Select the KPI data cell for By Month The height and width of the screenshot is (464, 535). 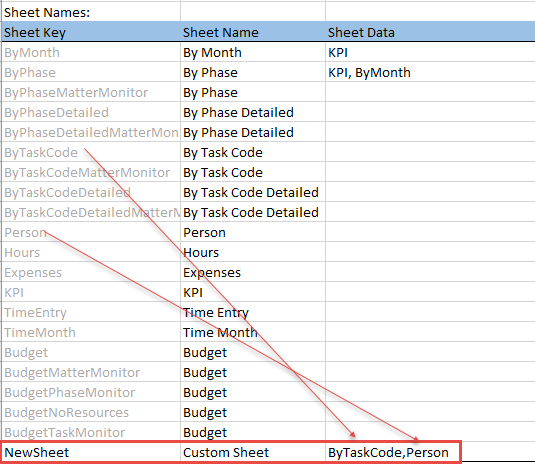[x=430, y=53]
